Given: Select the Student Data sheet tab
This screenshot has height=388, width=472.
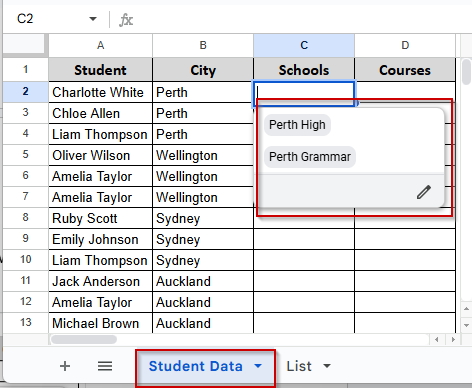Looking at the screenshot, I should coord(195,366).
